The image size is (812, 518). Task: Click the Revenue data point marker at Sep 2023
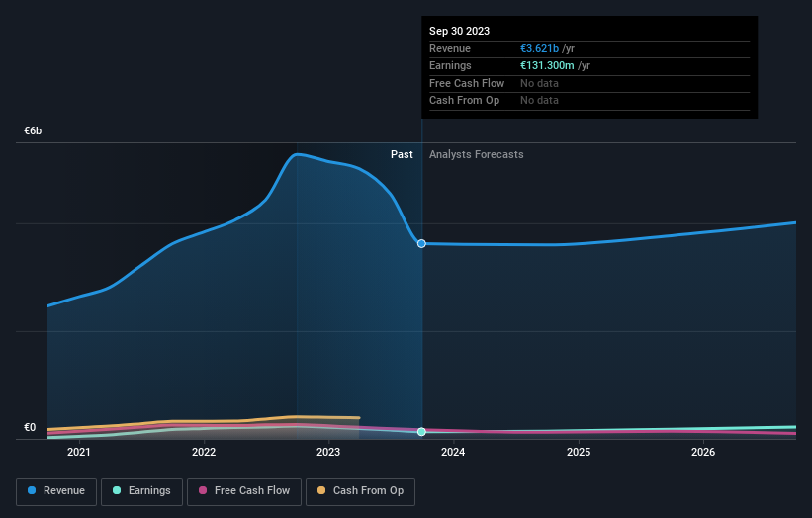[421, 244]
